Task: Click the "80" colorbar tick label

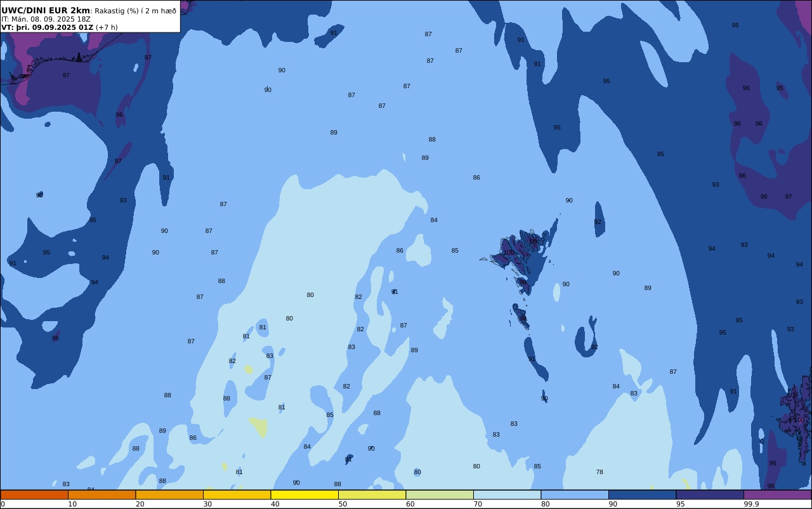Action: coord(545,504)
